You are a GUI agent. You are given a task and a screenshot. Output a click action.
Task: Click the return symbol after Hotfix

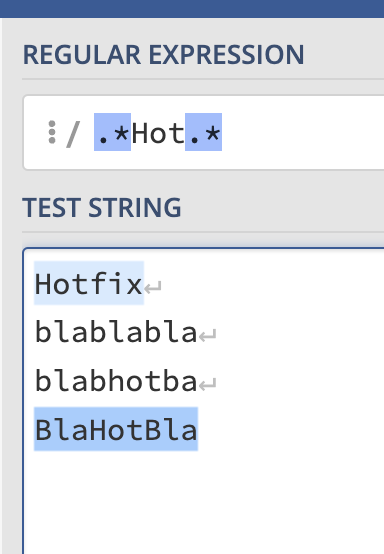153,287
